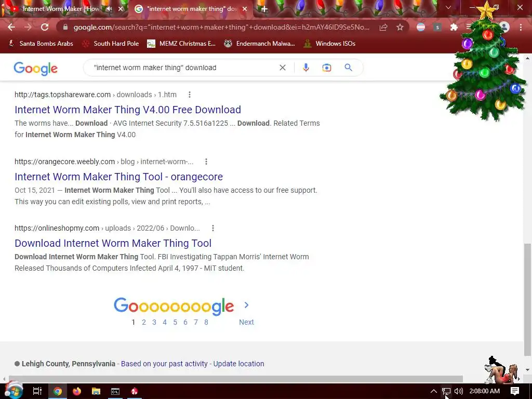
Task: Click the Lehigh County, Pennsylvania location text
Action: point(68,364)
